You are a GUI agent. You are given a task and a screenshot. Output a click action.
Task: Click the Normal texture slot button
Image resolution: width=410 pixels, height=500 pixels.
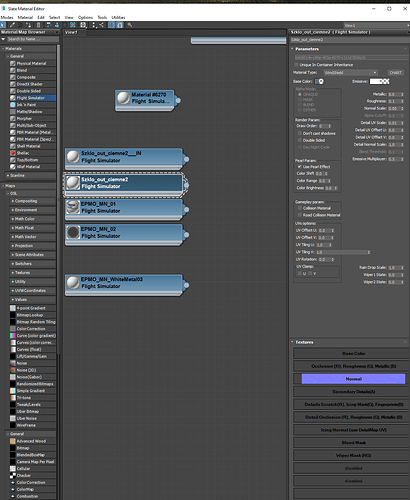[353, 379]
